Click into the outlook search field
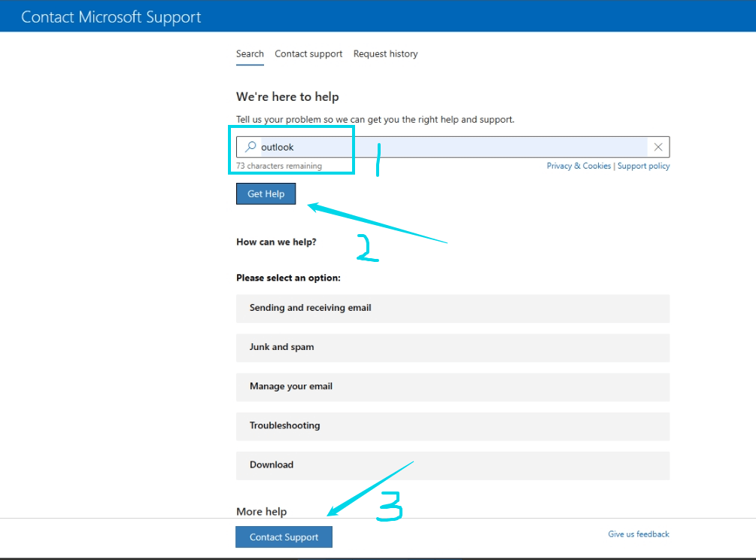Image resolution: width=756 pixels, height=560 pixels. tap(453, 147)
